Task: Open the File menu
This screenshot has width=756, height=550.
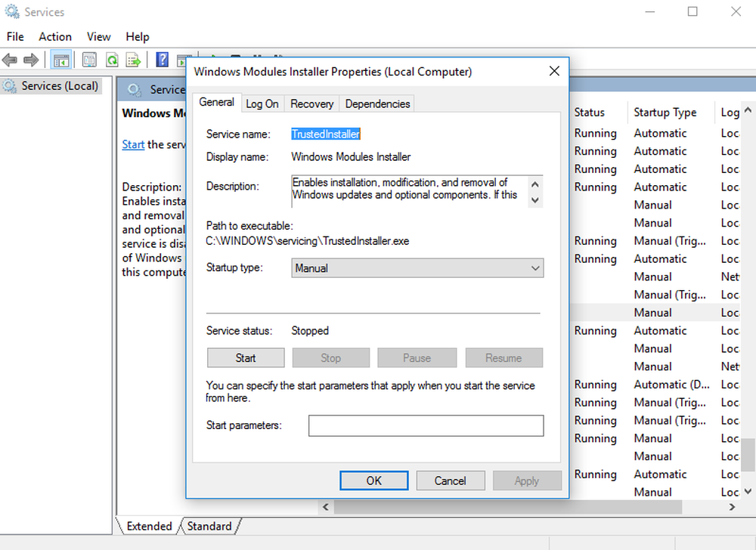Action: pos(15,36)
